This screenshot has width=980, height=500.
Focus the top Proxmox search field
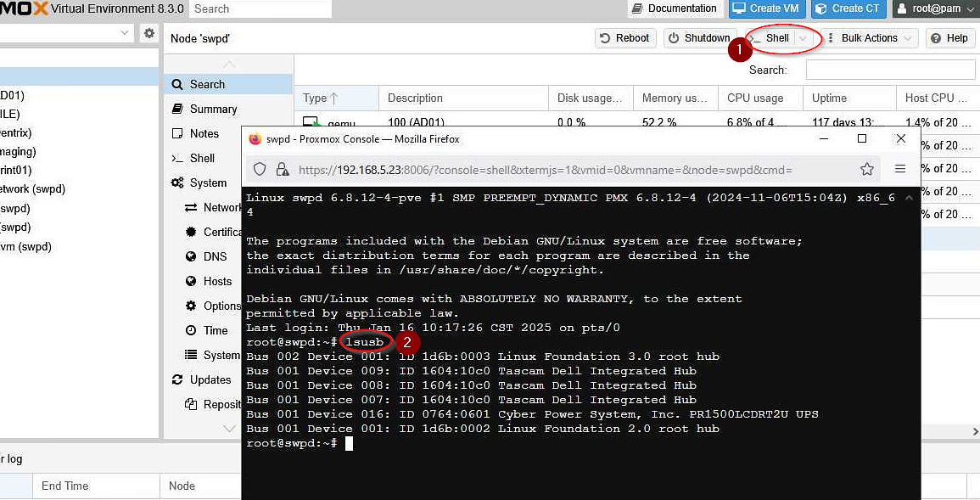pyautogui.click(x=260, y=8)
